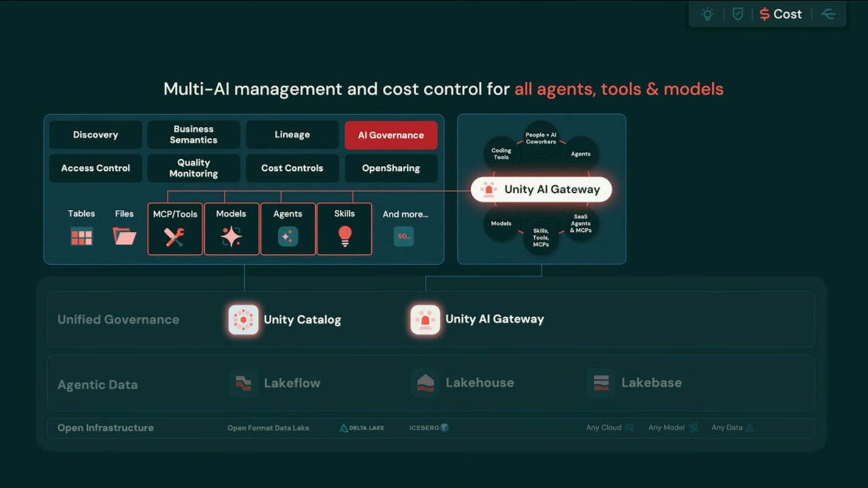
Task: Open the Quality Monitoring tile
Action: [194, 168]
